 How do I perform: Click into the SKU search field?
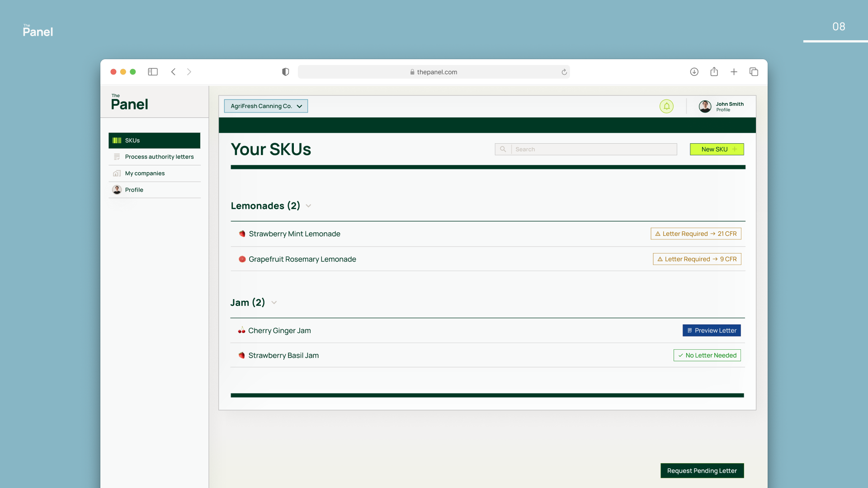click(593, 150)
